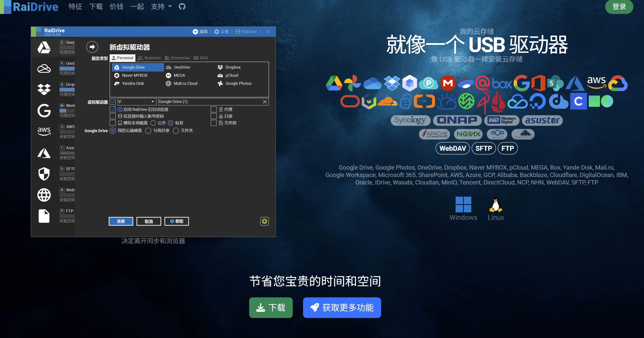
Task: Enable the 代理 proxy checkbox
Action: coord(213,109)
